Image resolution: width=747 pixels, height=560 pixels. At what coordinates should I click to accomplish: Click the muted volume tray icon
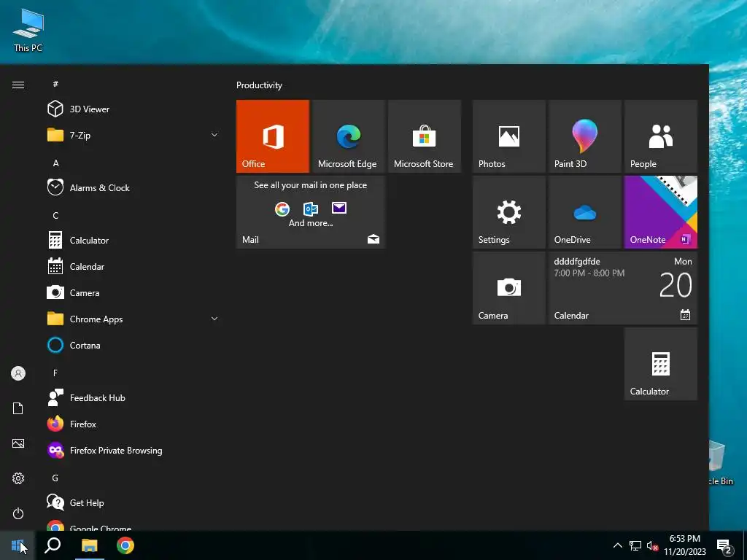(x=653, y=545)
